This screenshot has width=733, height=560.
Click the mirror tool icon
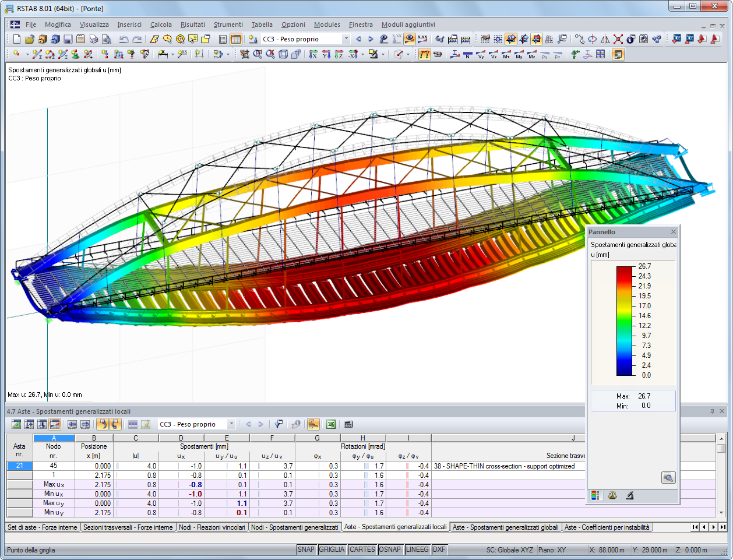(x=605, y=39)
